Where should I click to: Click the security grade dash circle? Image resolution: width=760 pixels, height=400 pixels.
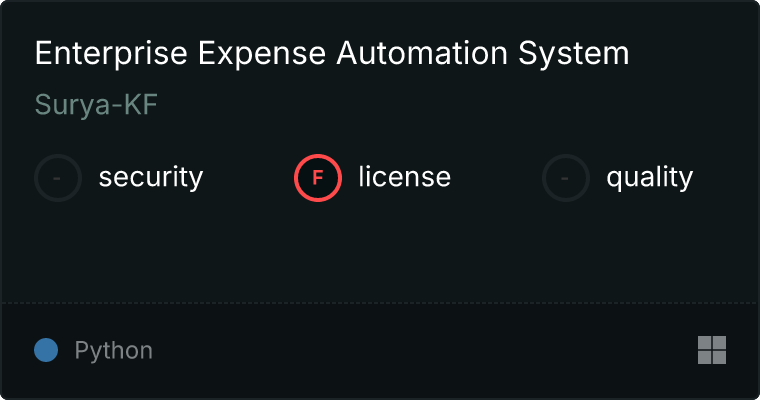pos(58,178)
